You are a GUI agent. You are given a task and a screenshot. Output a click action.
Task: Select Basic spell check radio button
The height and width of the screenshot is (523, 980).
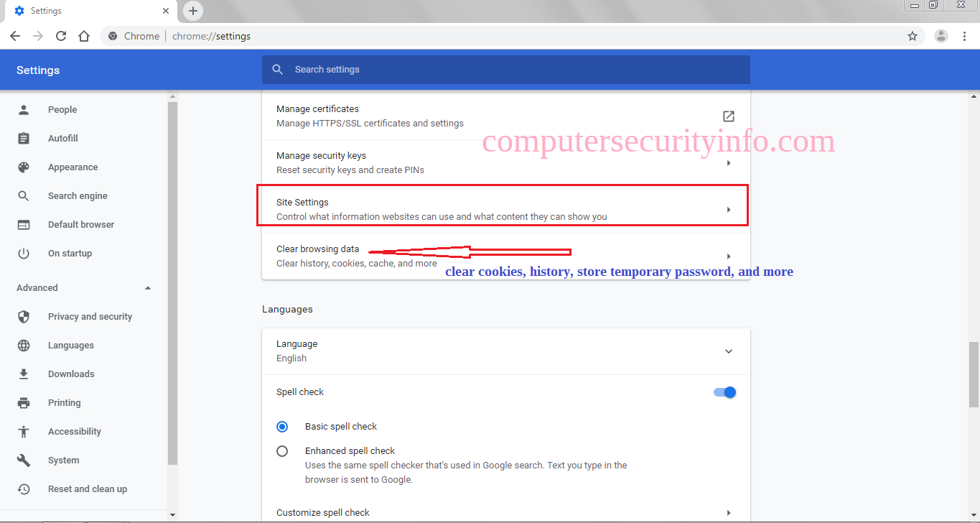(x=282, y=427)
